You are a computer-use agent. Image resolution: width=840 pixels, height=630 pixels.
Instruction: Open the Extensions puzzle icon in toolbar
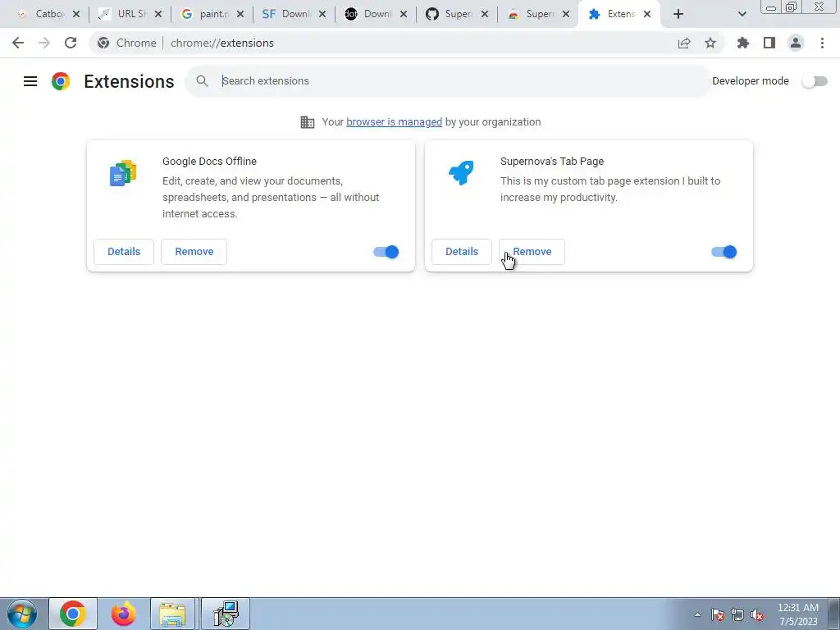click(743, 43)
